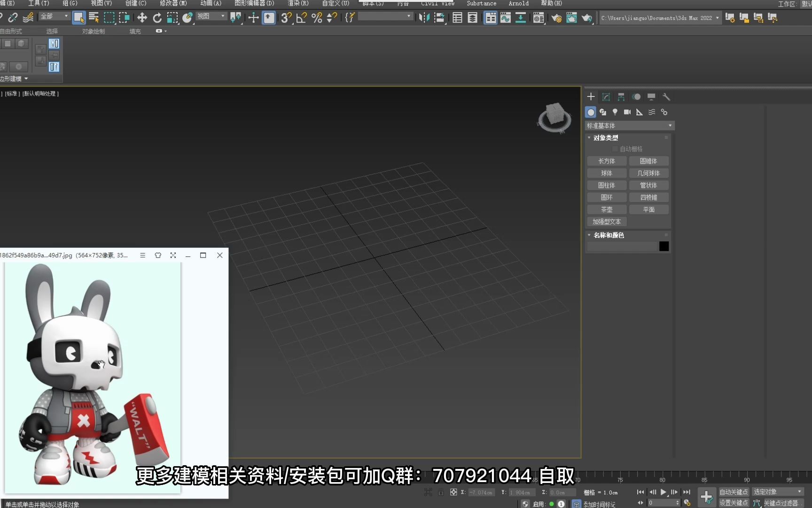812x508 pixels.
Task: Toggle Select and Manipulate crosshair icon
Action: 253,18
